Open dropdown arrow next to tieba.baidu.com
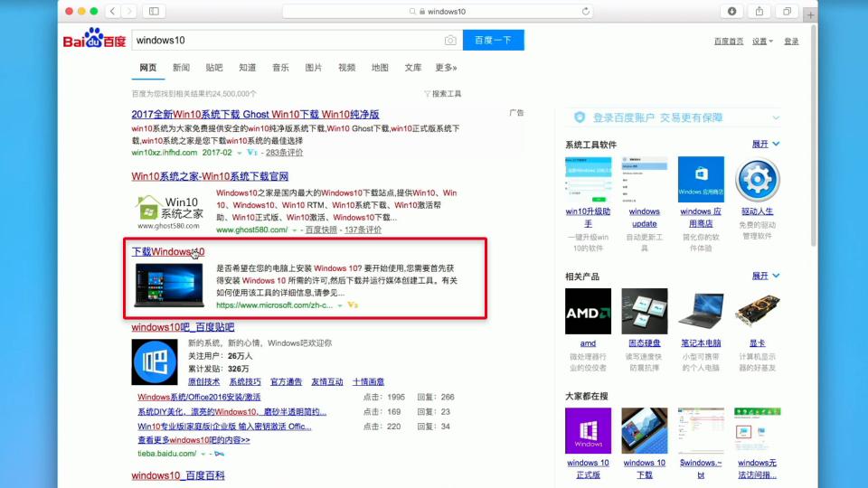Image resolution: width=868 pixels, height=488 pixels. tap(203, 454)
